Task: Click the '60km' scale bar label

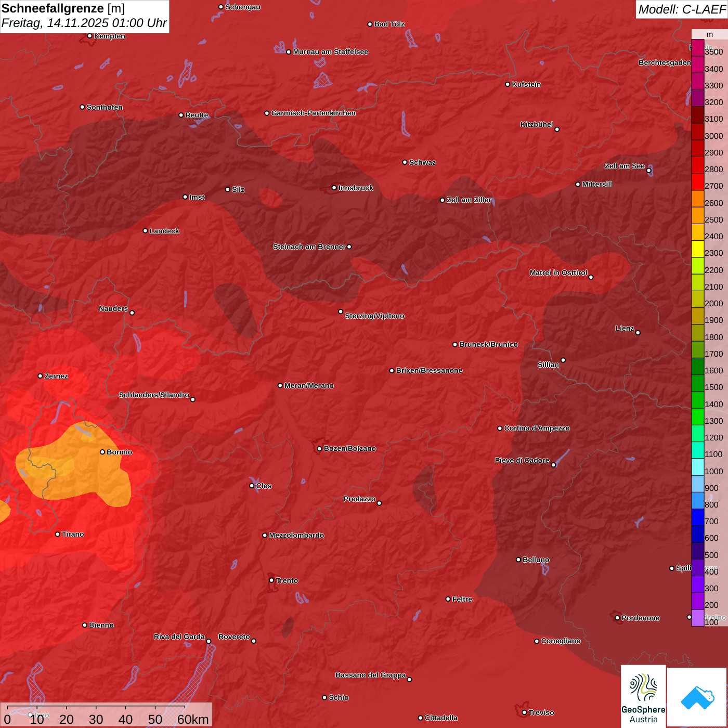Action: (193, 720)
